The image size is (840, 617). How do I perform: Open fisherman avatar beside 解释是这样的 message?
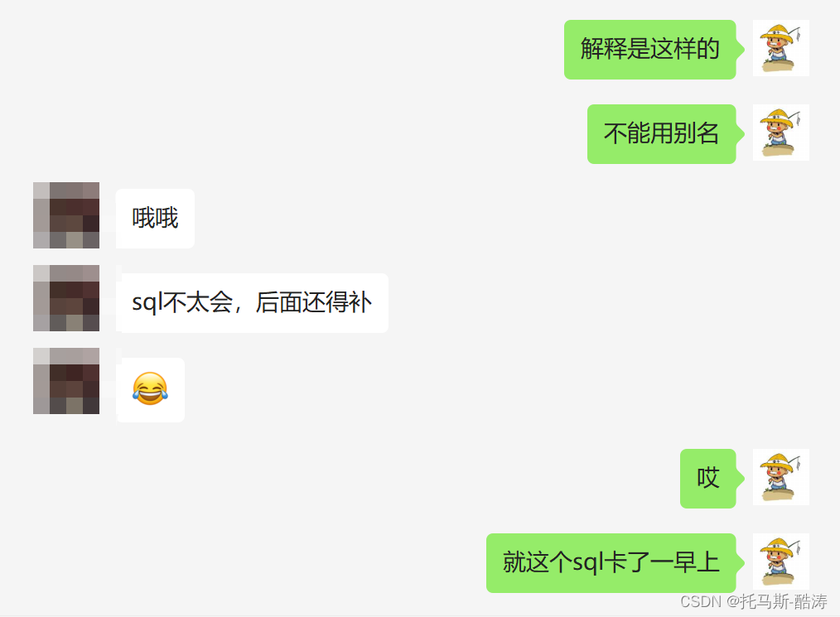tap(780, 48)
